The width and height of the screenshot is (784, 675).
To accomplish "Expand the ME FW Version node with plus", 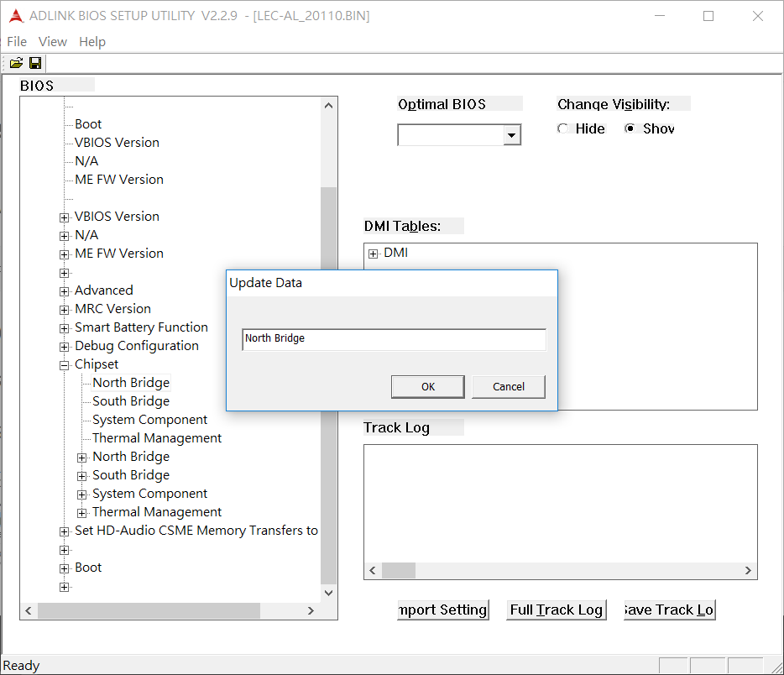I will click(x=64, y=254).
